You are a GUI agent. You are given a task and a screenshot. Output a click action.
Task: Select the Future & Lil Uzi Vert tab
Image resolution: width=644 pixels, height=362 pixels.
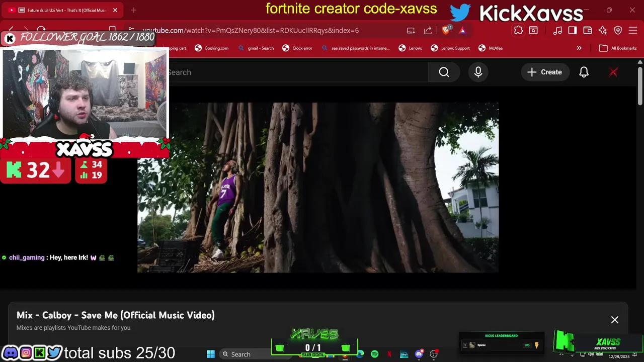pyautogui.click(x=62, y=10)
